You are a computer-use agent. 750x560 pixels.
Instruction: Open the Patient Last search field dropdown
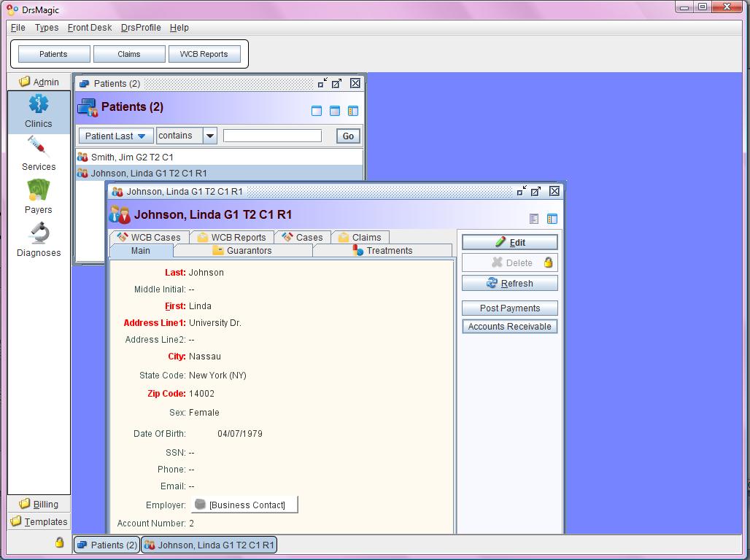pyautogui.click(x=116, y=136)
